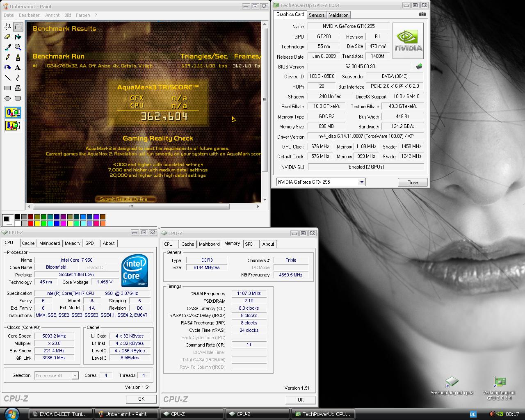Click the Close button in GPU-Z

point(413,183)
